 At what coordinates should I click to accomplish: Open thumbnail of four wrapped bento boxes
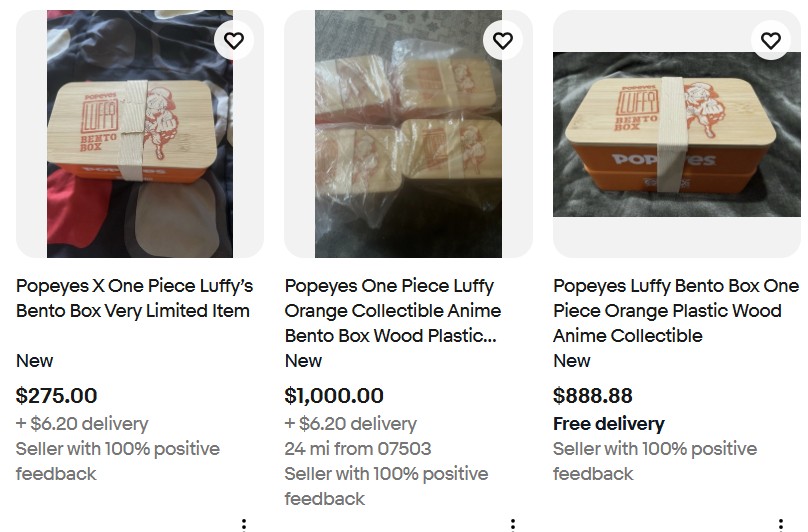tap(408, 134)
